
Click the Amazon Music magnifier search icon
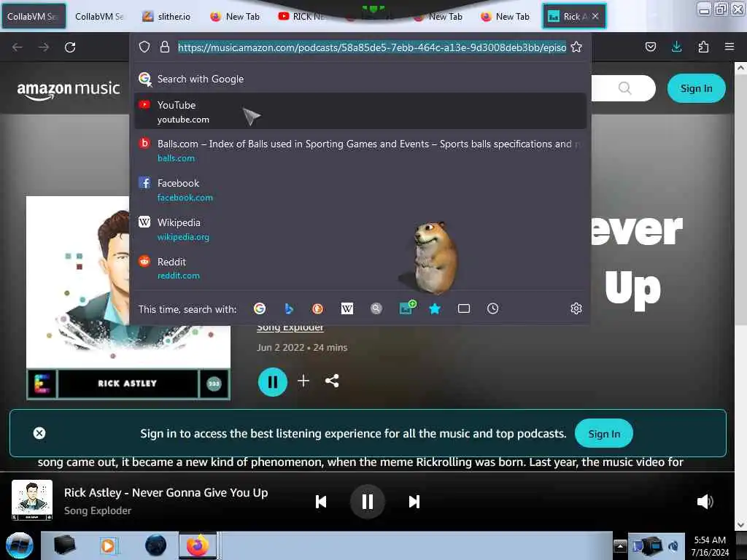coord(624,88)
